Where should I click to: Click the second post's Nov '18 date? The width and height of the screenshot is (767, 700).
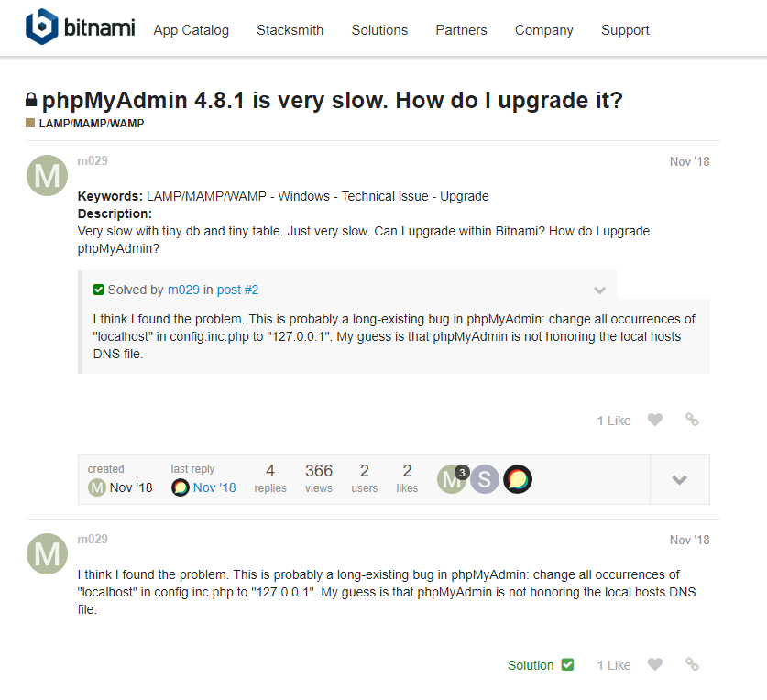tap(689, 540)
